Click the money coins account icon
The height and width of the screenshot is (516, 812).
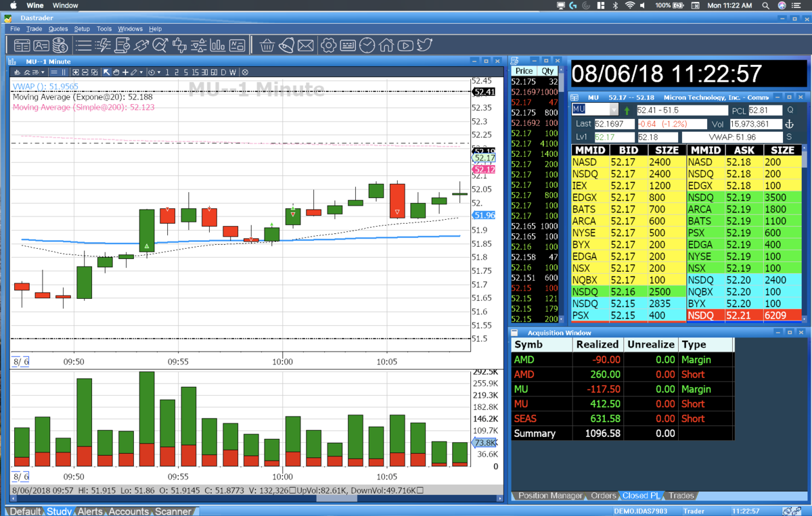(60, 45)
